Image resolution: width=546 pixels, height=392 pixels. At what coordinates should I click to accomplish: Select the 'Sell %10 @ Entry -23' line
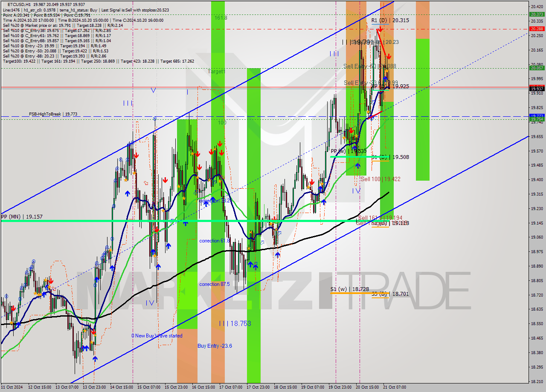54,46
